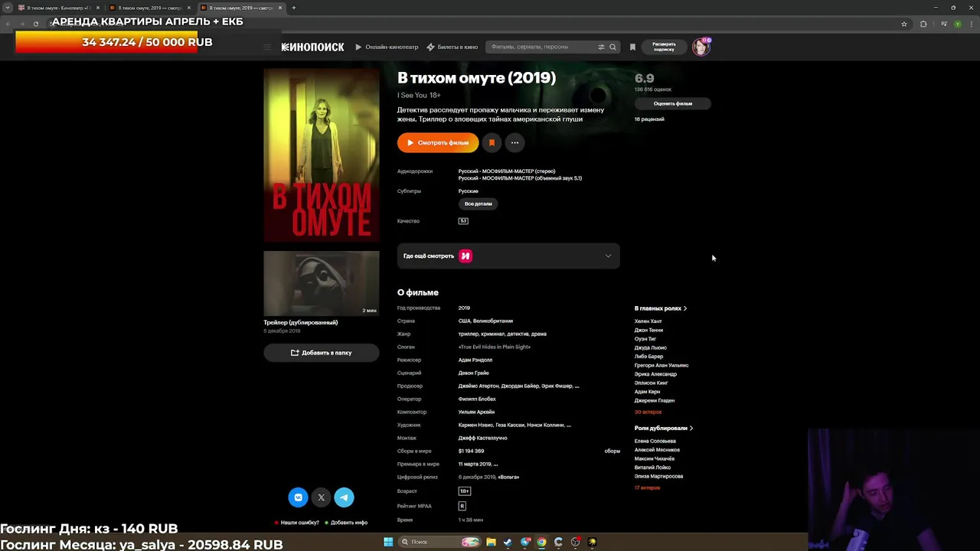Open the 16 рецензий link
Screen dimensions: 980x551
coord(649,119)
